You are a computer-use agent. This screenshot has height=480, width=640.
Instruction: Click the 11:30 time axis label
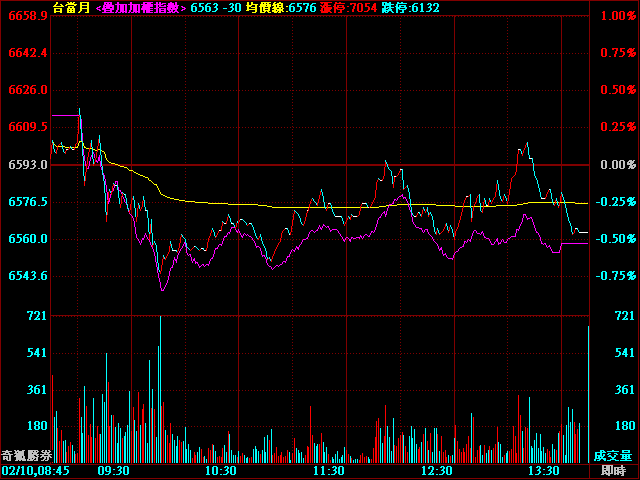pos(329,471)
